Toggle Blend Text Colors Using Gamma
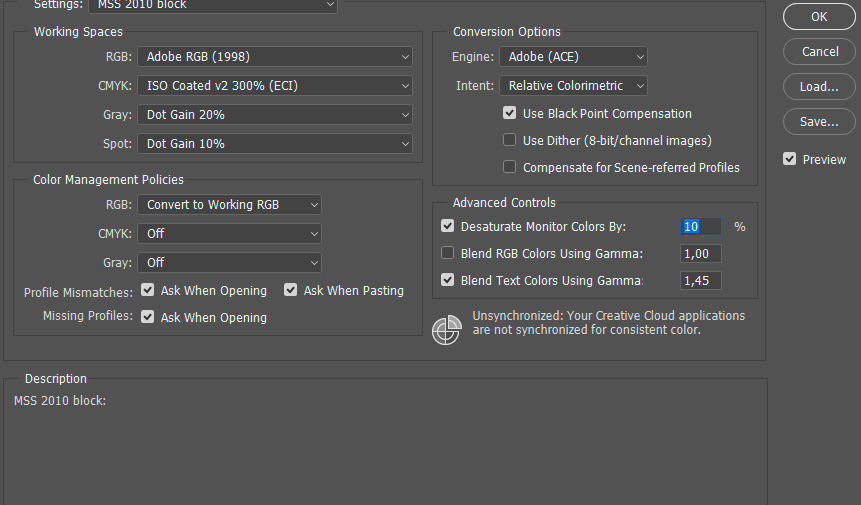This screenshot has width=861, height=505. tap(448, 281)
